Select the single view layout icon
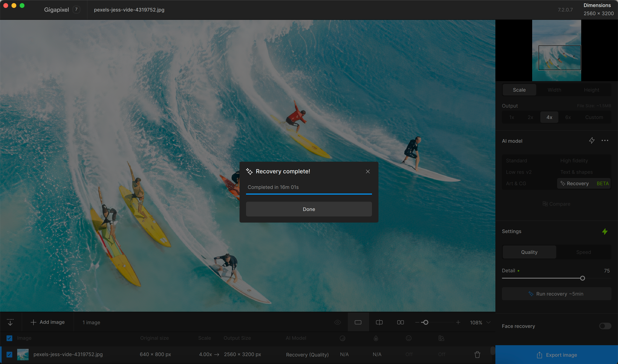This screenshot has width=618, height=364. (358, 322)
